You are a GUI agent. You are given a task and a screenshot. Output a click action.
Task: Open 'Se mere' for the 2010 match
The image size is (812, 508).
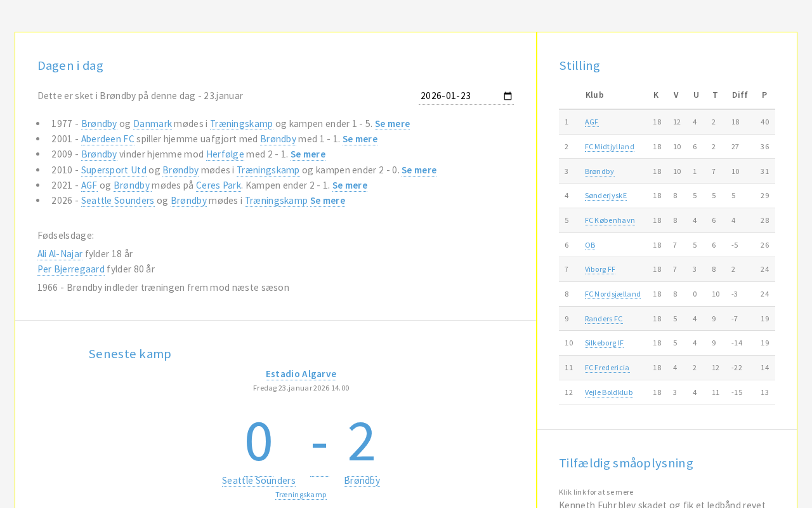(x=419, y=170)
